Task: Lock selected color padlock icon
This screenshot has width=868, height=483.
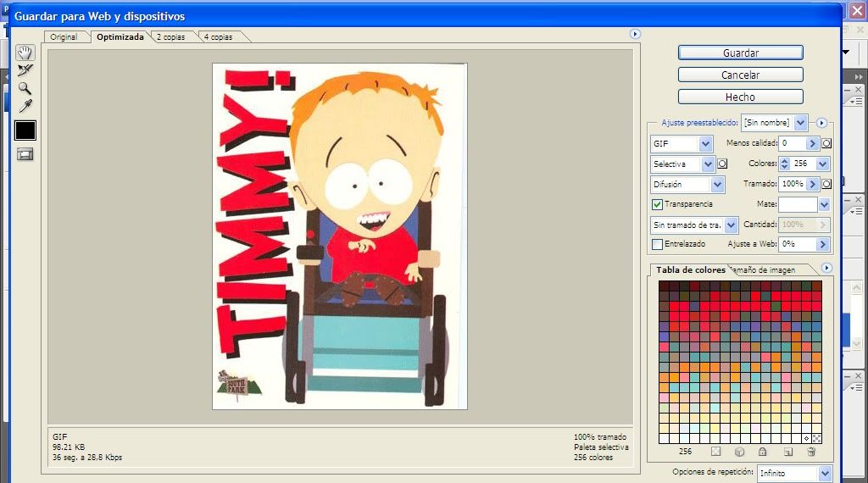Action: coord(762,452)
